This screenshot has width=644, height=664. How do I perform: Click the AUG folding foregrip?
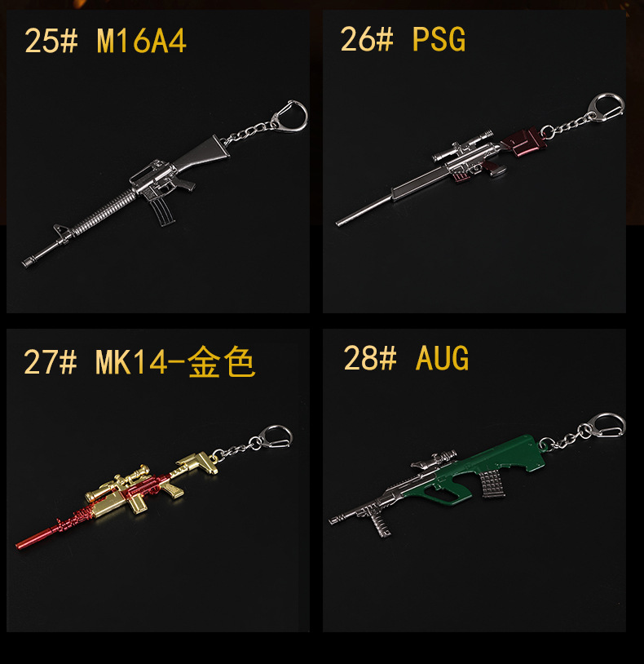click(x=380, y=522)
